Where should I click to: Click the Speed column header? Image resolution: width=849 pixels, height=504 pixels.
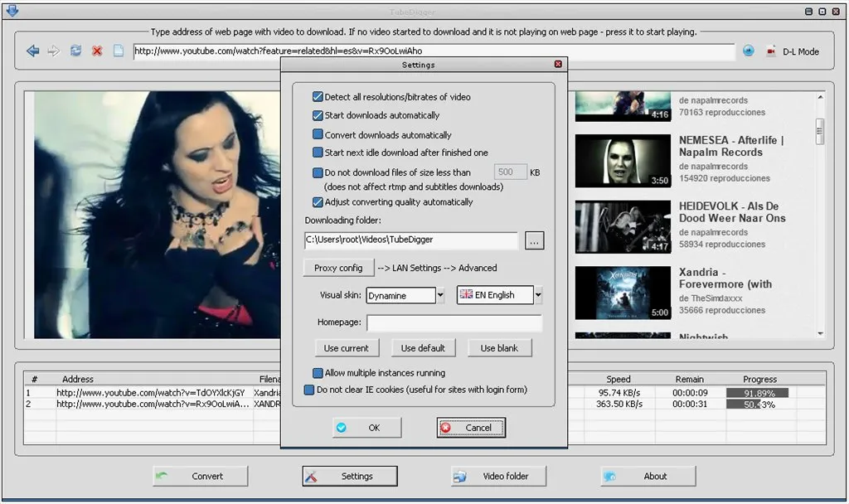(619, 380)
